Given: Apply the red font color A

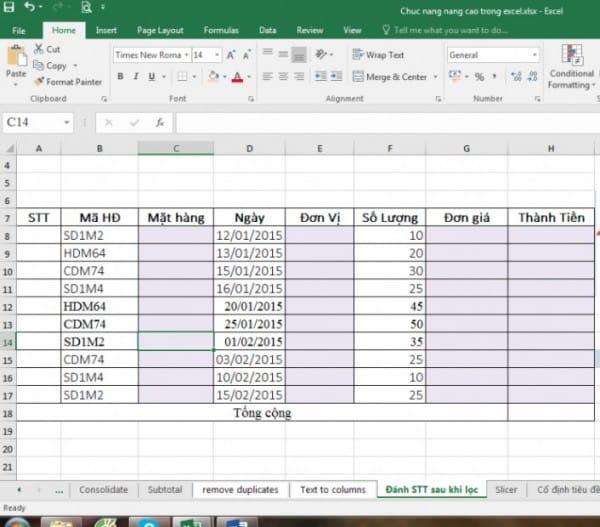Looking at the screenshot, I should tap(238, 77).
